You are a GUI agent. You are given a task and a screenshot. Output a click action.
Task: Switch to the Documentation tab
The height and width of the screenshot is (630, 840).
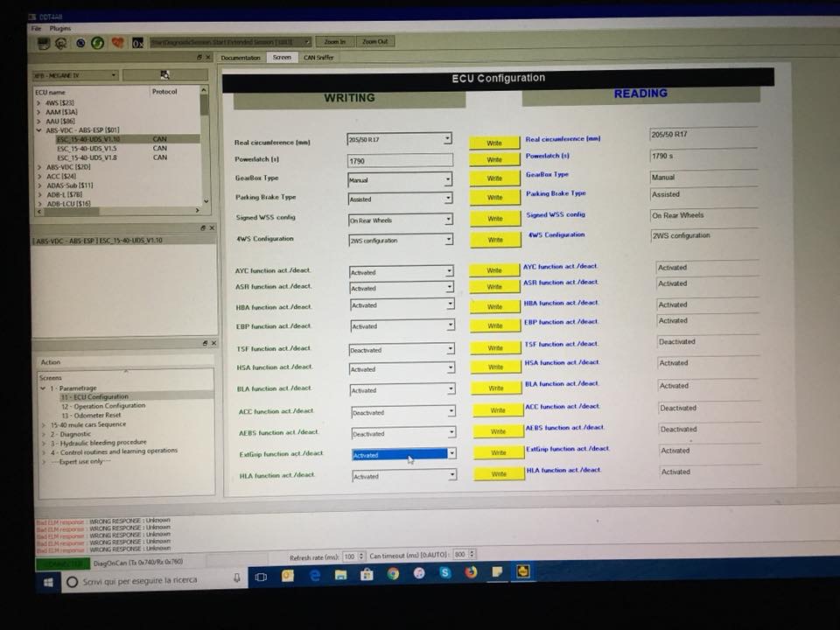[241, 58]
